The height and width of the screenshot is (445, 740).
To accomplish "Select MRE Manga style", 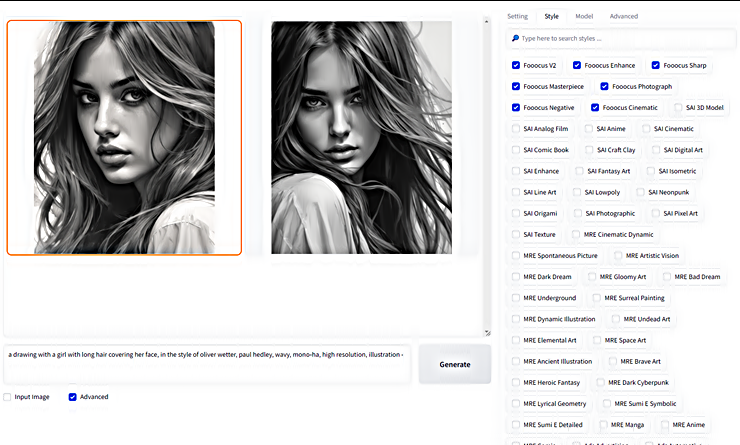I will [603, 425].
